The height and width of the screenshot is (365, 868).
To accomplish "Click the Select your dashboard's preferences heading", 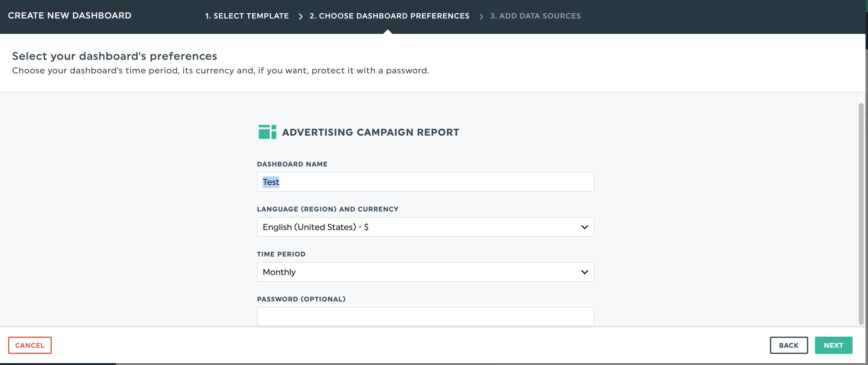I will coord(115,56).
